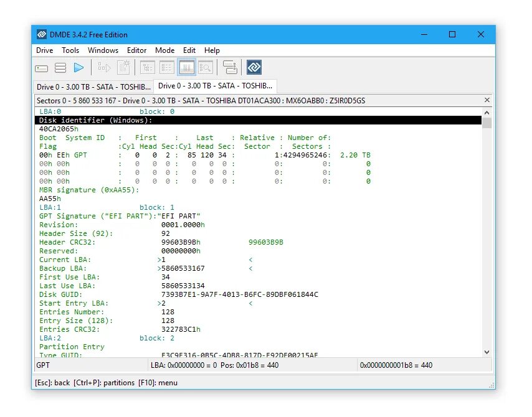
Task: Click the stacked drives RAID icon
Action: point(230,67)
